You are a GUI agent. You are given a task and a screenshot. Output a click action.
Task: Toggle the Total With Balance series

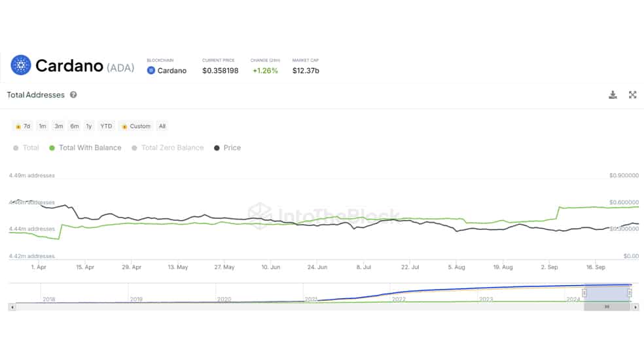(x=85, y=148)
